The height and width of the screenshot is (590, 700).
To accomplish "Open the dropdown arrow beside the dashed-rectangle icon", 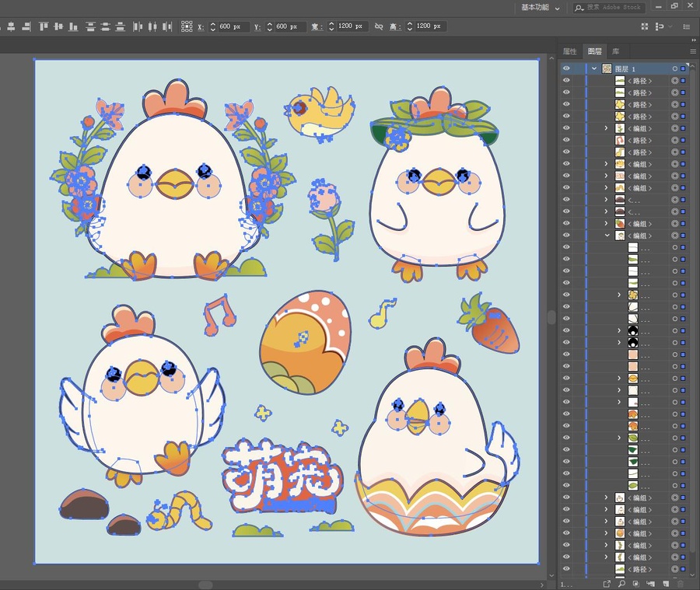I will [670, 26].
